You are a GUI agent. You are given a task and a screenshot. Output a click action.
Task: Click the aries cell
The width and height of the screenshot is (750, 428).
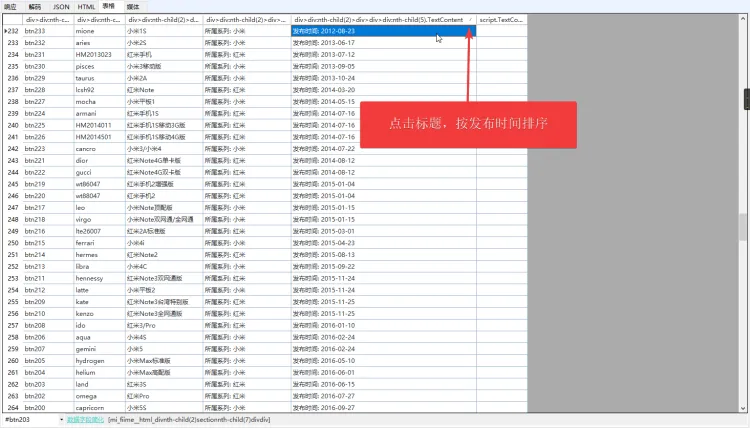point(99,43)
